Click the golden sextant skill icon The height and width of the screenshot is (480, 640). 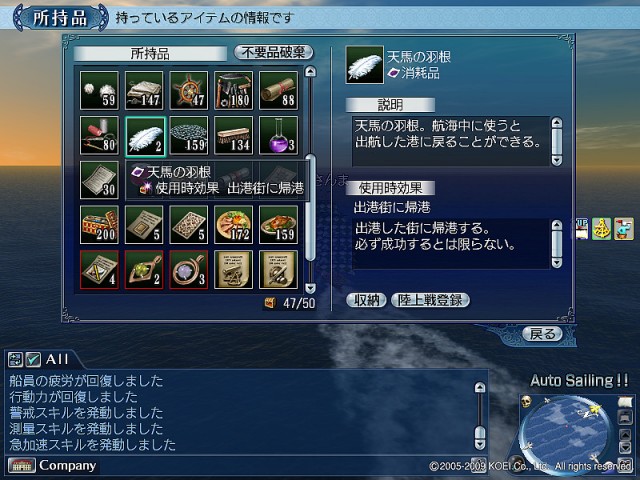pyautogui.click(x=602, y=228)
